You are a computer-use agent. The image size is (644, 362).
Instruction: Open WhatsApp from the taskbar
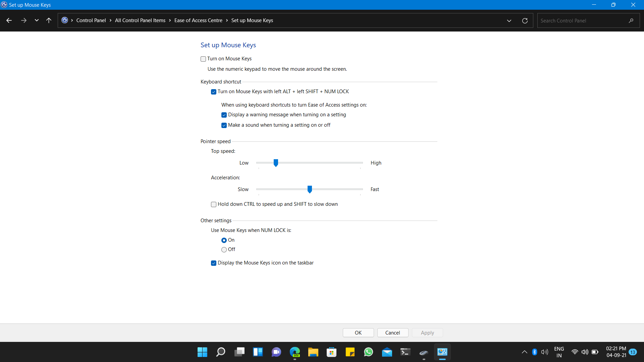pos(368,352)
